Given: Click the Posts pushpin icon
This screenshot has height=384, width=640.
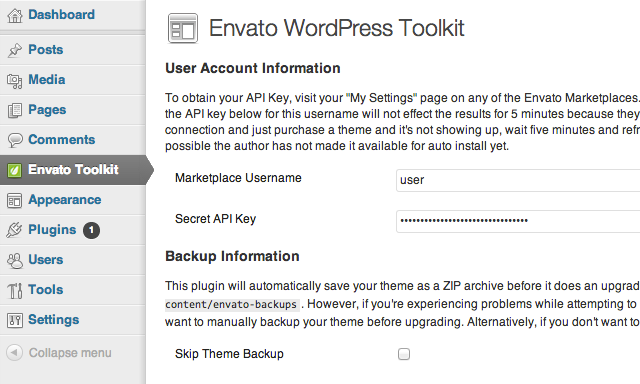Looking at the screenshot, I should pos(15,50).
